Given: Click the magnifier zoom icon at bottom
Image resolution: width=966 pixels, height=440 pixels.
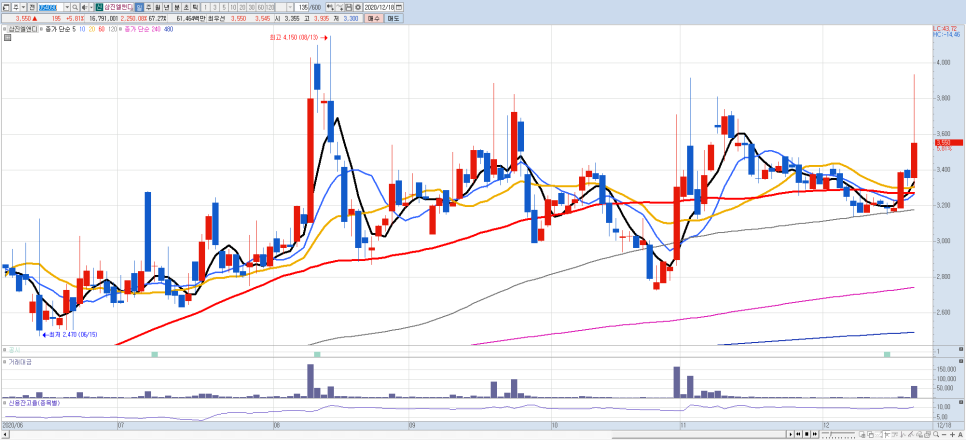Looking at the screenshot, I should pyautogui.click(x=936, y=434).
